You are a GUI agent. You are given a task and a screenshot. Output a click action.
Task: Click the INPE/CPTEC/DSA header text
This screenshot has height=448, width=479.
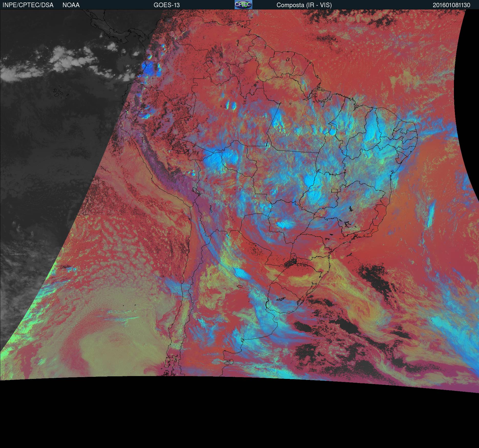[28, 5]
